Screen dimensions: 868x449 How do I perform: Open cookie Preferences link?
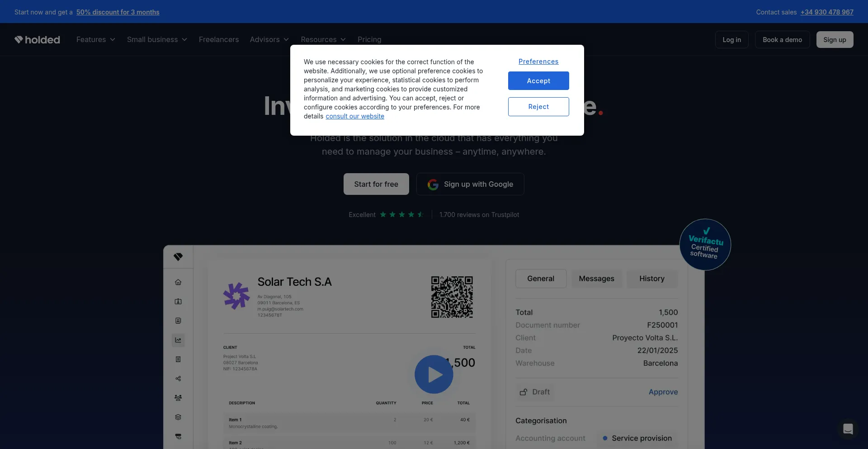(x=538, y=61)
